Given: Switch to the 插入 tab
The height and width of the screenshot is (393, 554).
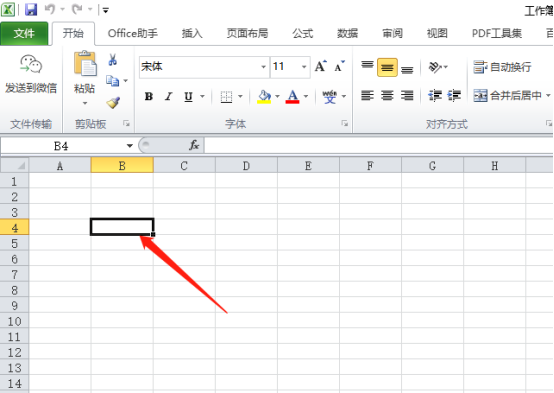Looking at the screenshot, I should coord(192,34).
